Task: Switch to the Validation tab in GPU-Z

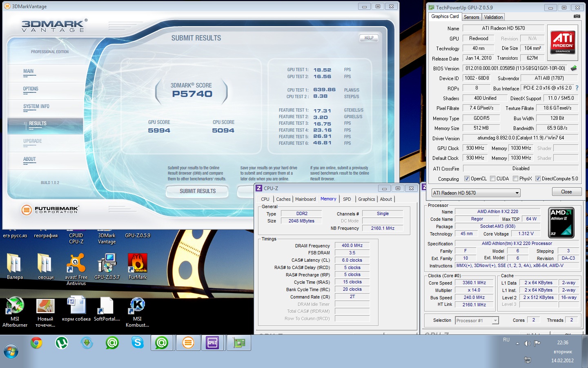Action: [493, 17]
